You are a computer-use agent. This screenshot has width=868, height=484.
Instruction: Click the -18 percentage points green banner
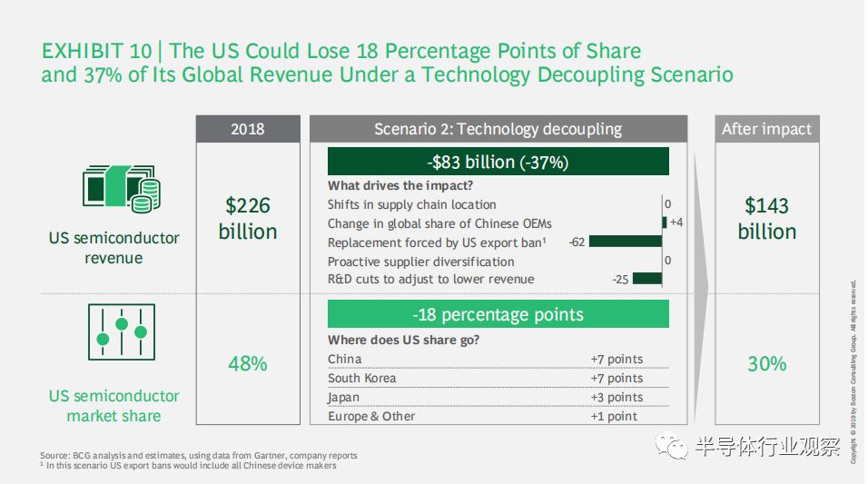coord(498,314)
